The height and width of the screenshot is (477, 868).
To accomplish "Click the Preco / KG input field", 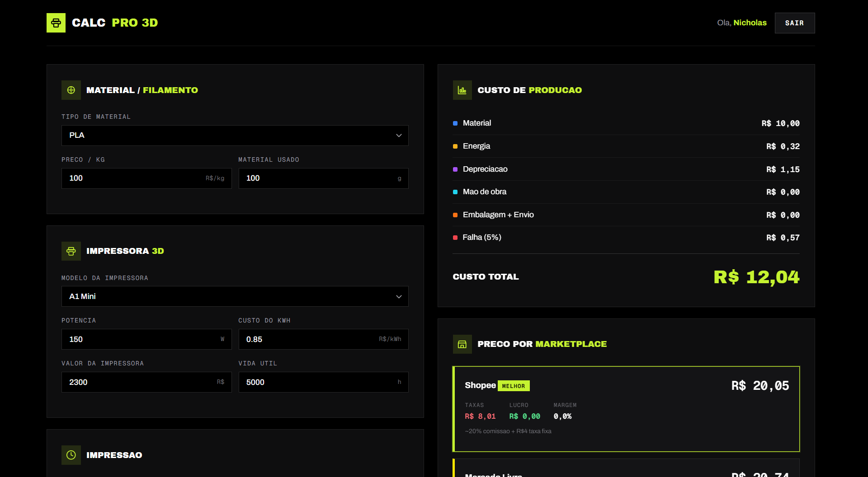I will tap(146, 178).
